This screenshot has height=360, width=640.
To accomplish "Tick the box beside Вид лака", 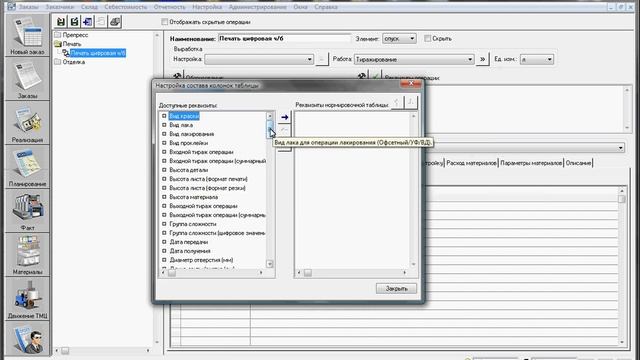I will coord(164,125).
